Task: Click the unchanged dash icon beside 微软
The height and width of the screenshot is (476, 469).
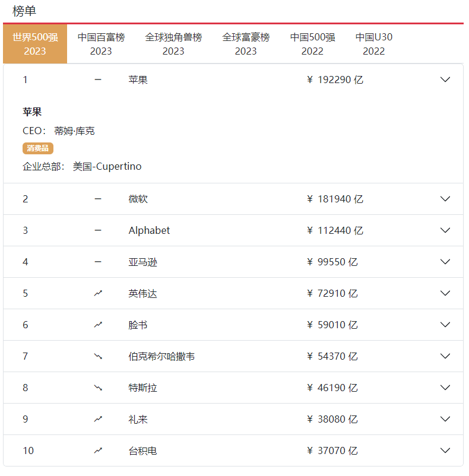Action: point(98,199)
